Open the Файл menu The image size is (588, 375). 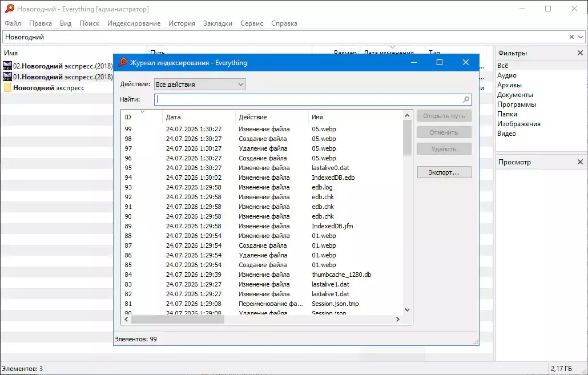[13, 23]
